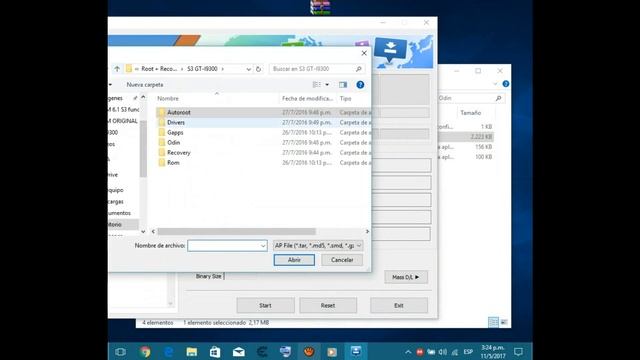640x360 pixels.
Task: Click Nueva carpeta in dialog toolbar
Action: 145,85
